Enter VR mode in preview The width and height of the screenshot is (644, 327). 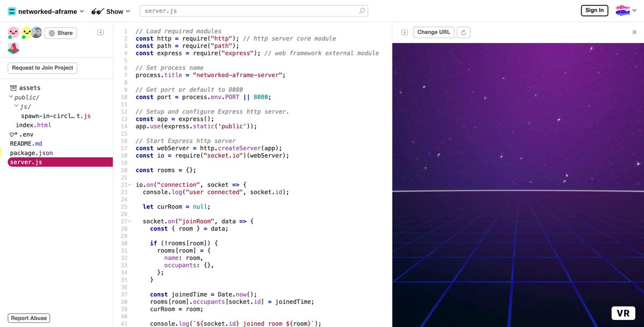[623, 313]
